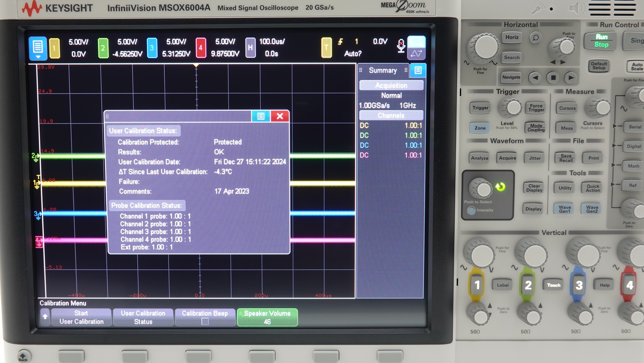Open channel 4 offset 9.87500V setting
This screenshot has height=363, width=644.
[225, 54]
